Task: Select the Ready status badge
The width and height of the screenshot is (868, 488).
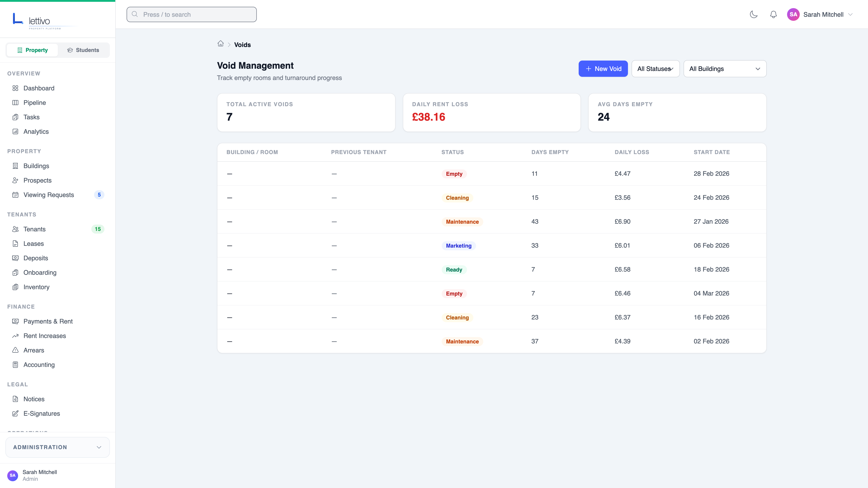Action: 454,270
